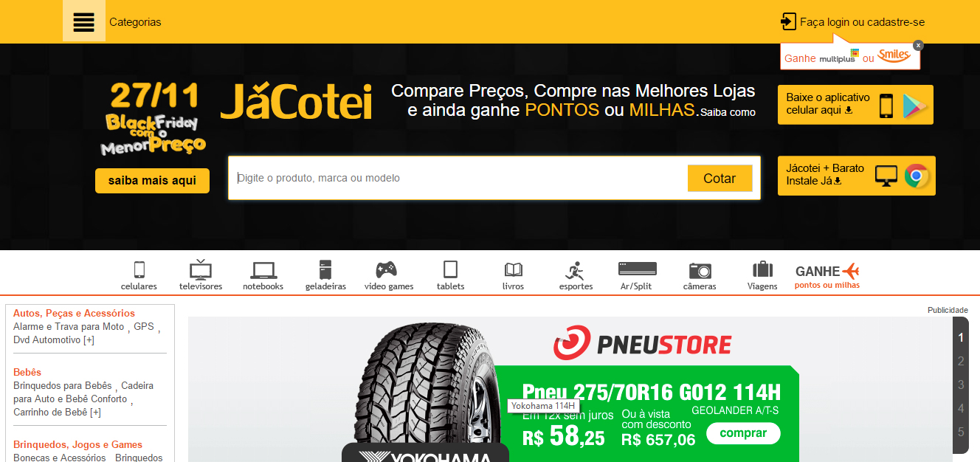980x462 pixels.
Task: Switch to banner slide 5
Action: click(961, 432)
